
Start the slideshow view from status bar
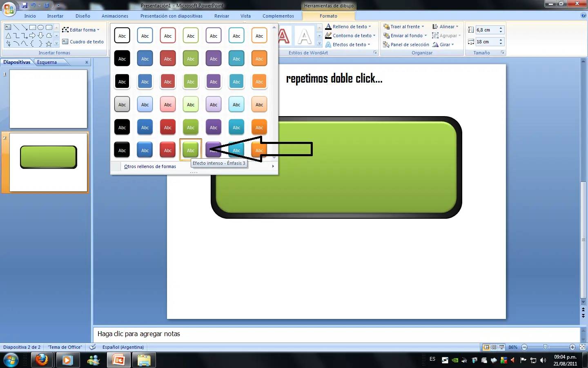pos(502,347)
